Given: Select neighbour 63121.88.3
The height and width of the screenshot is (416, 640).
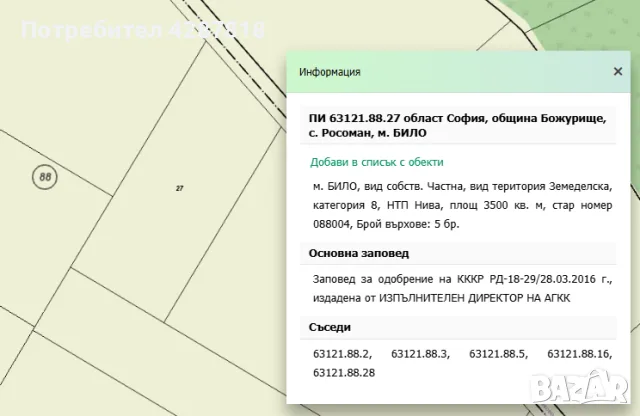Looking at the screenshot, I should click(x=420, y=354).
